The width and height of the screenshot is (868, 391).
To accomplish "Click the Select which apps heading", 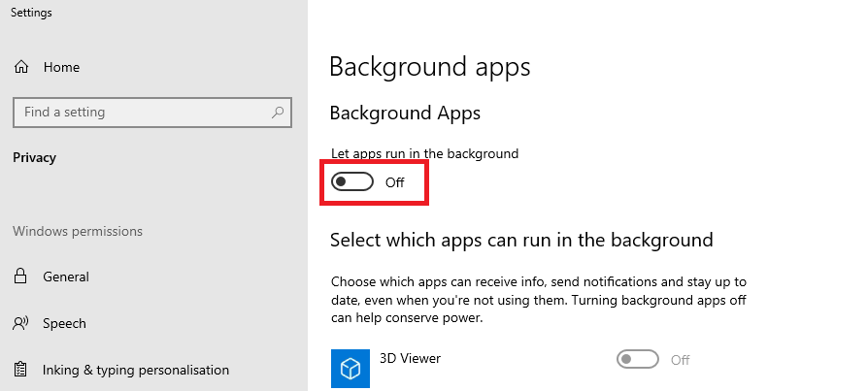I will click(x=521, y=240).
